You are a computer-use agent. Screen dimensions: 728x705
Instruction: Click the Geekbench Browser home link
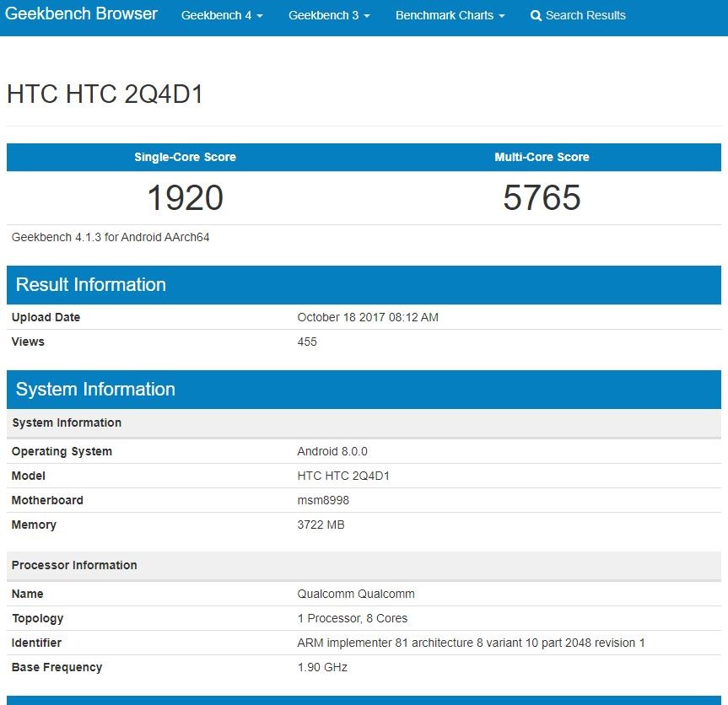[x=81, y=14]
